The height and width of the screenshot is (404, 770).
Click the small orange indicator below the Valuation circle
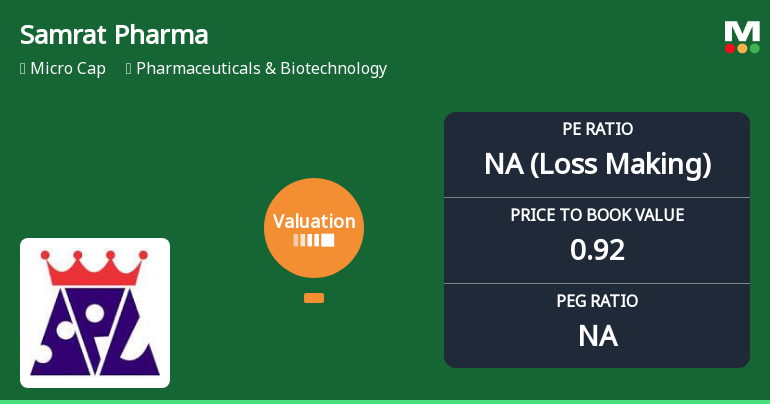point(314,298)
